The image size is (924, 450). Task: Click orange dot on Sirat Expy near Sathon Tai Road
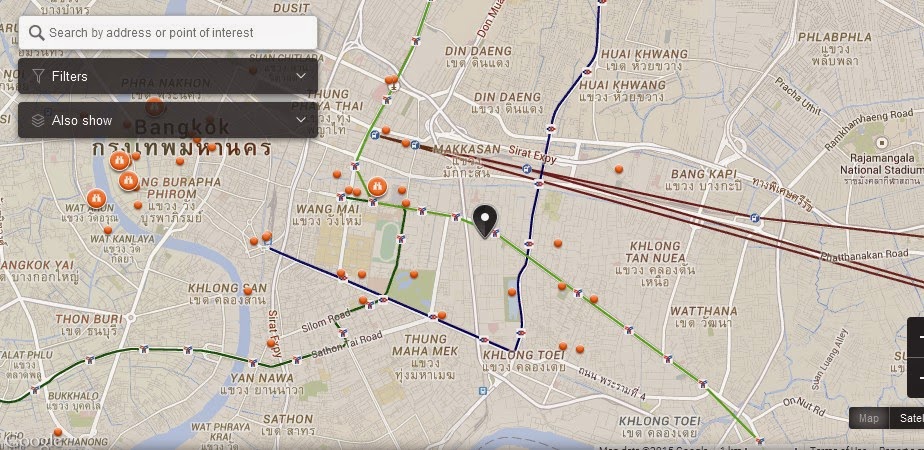270,342
